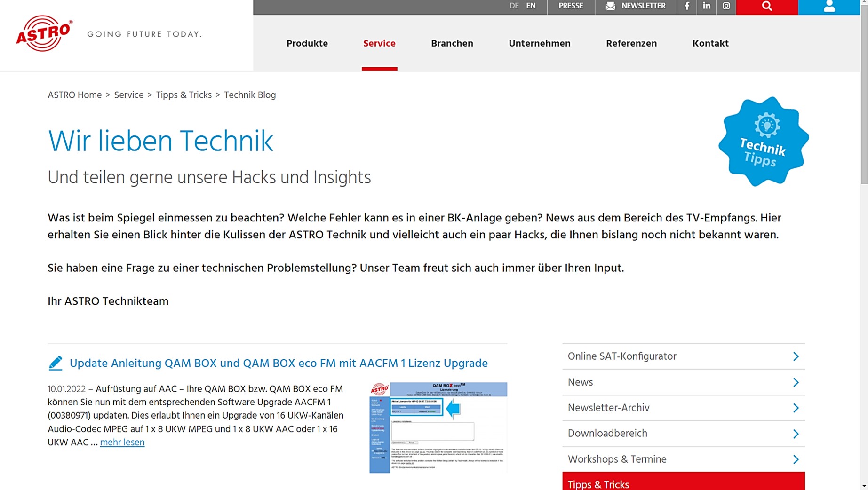Open News sidebar item
Viewport: 868px width, 490px height.
click(684, 382)
